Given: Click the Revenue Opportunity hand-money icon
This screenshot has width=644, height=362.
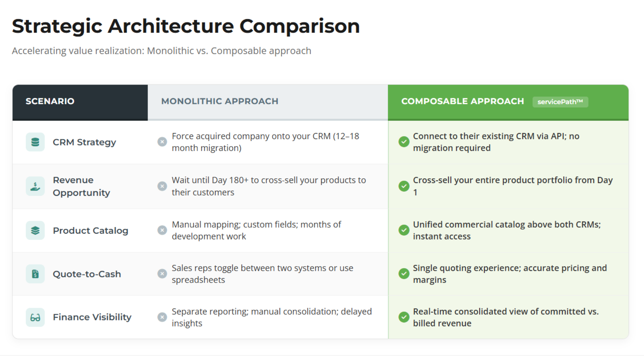Looking at the screenshot, I should coord(35,186).
